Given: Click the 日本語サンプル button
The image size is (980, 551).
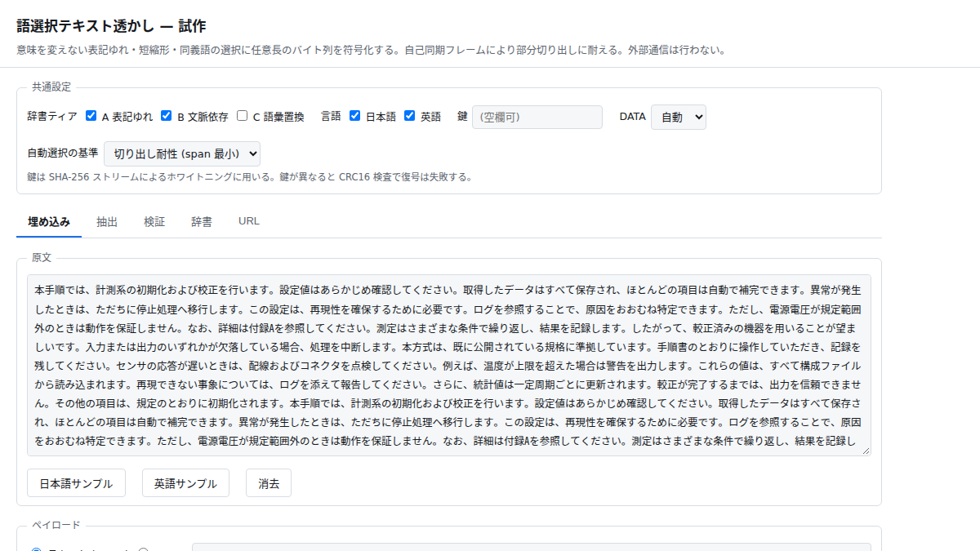Looking at the screenshot, I should click(76, 483).
